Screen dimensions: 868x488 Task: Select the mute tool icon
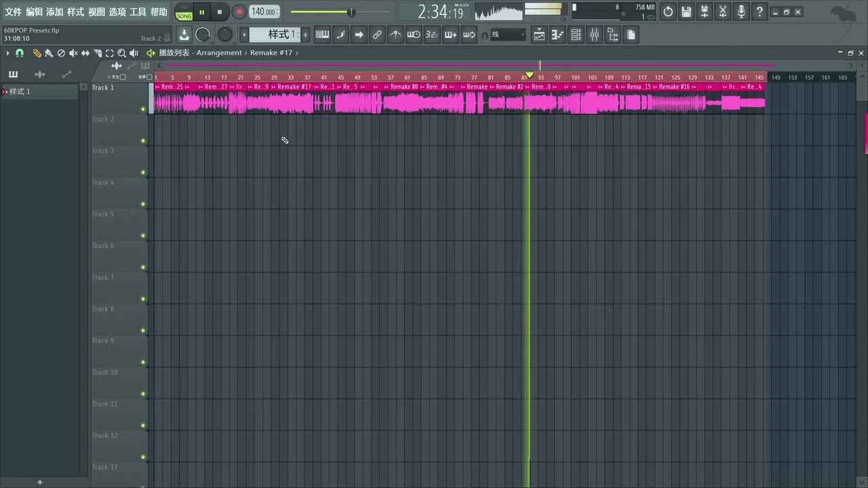[x=73, y=53]
